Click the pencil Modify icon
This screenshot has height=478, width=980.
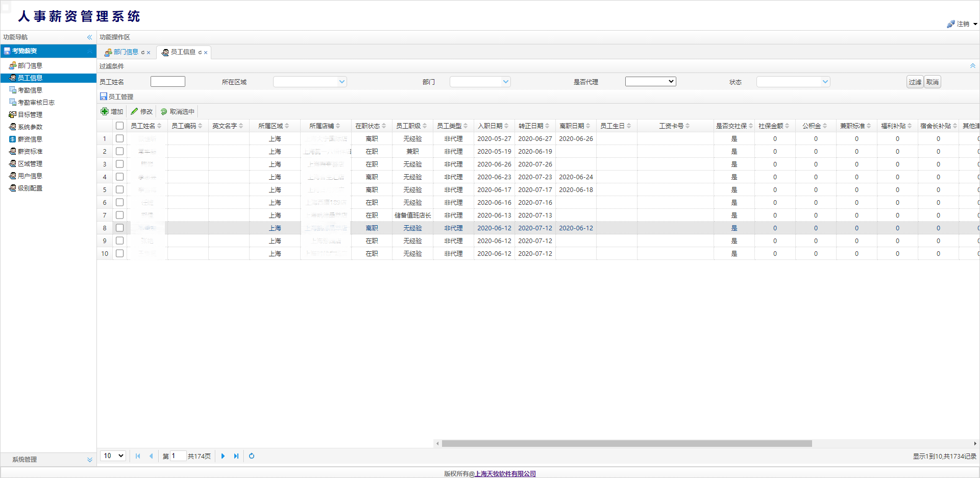(x=135, y=111)
